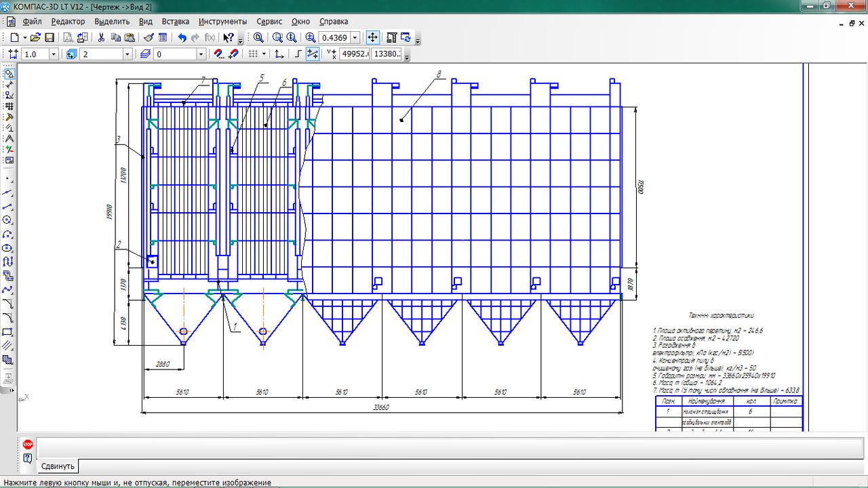Open the Dimensions panel in the compact toolbar
The width and height of the screenshot is (868, 488).
[x=9, y=84]
